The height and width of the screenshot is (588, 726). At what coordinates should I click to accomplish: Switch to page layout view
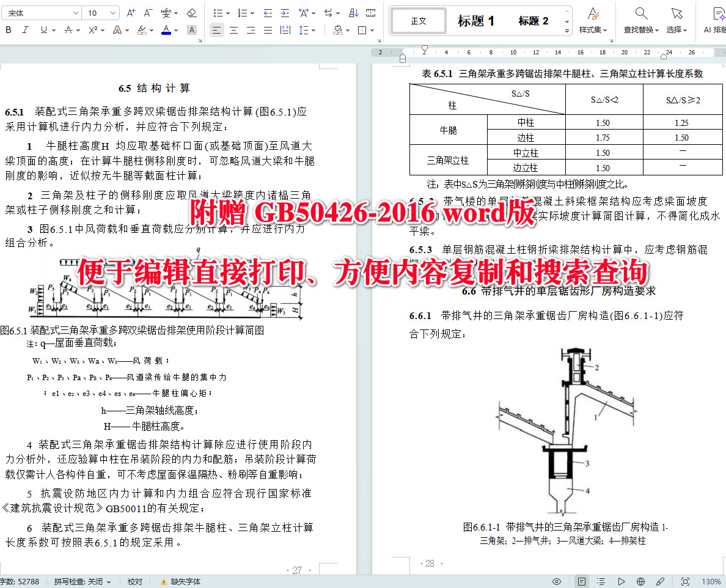click(x=582, y=581)
